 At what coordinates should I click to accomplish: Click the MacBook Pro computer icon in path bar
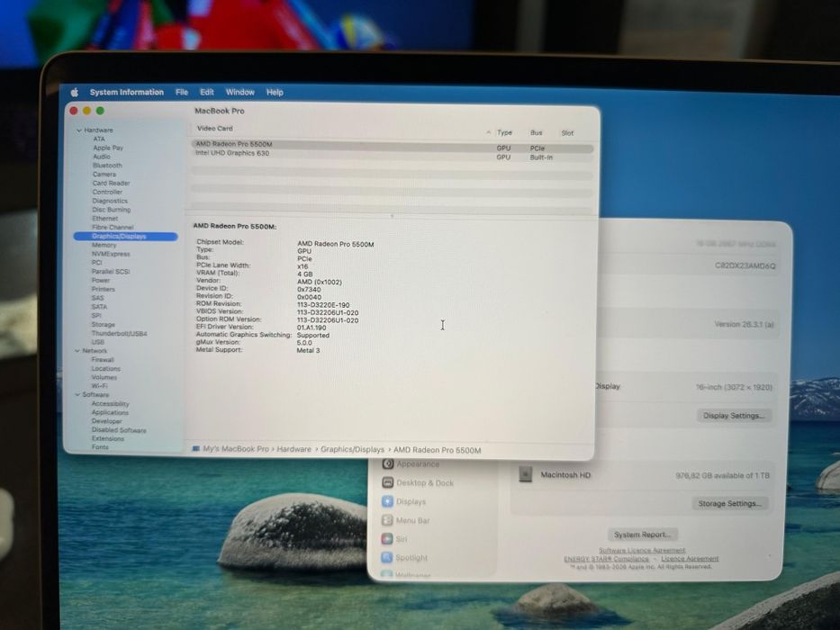click(195, 449)
